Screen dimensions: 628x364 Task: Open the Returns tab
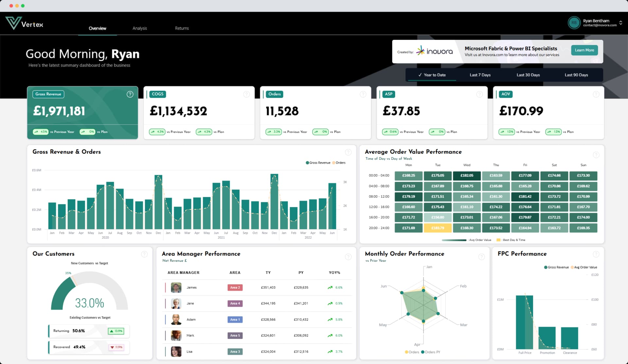click(x=182, y=28)
